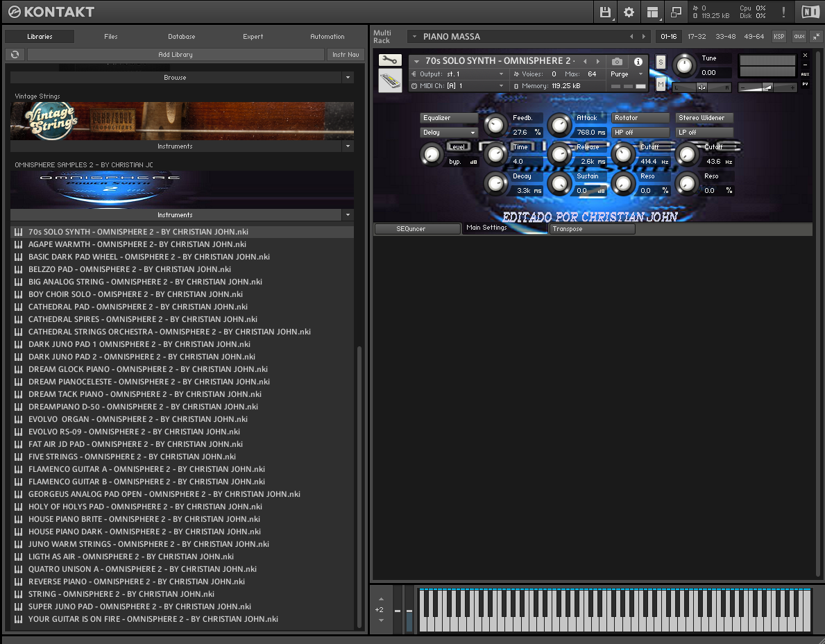Click the Feedb. knob
Screen dimensions: 825x644
(495, 125)
